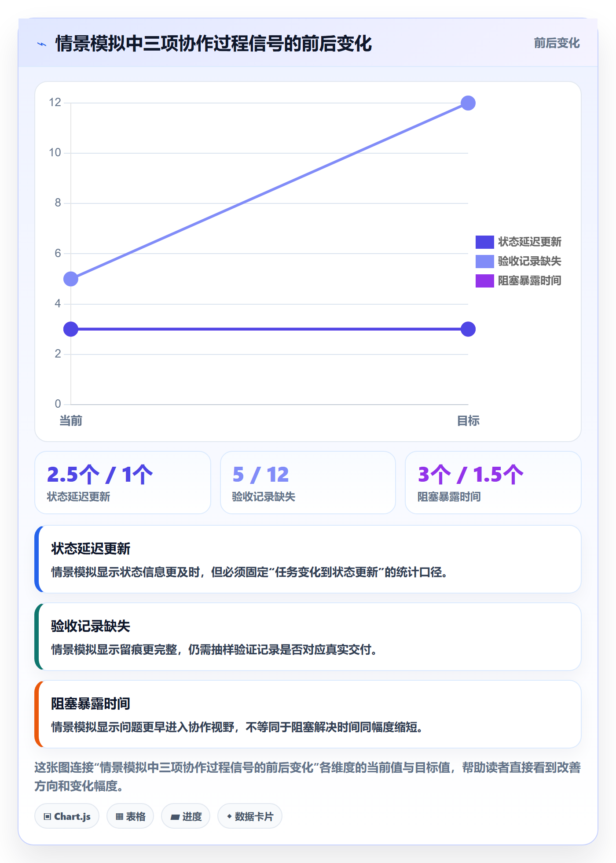Open the 验收记录缺失 description card
The width and height of the screenshot is (616, 863).
[x=308, y=637]
